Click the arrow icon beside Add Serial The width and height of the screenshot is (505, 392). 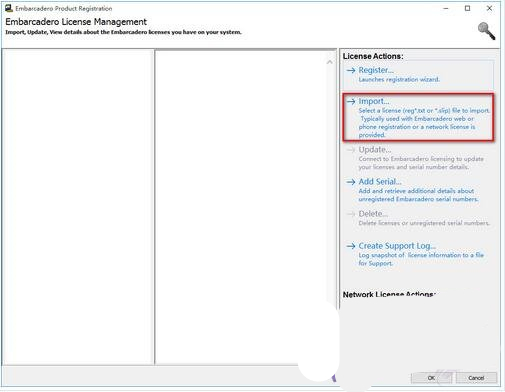[351, 182]
